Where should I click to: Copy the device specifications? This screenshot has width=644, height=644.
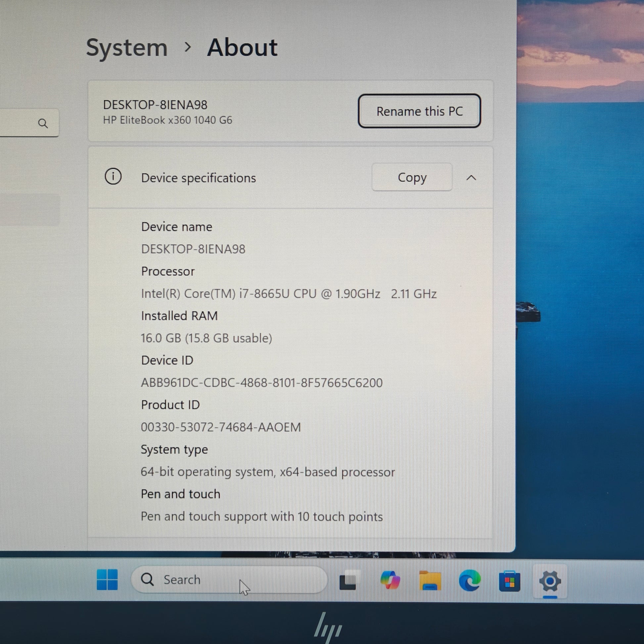[412, 177]
